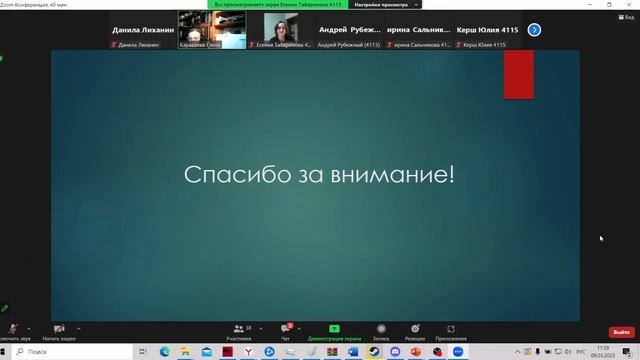Open Discord from taskbar

click(x=395, y=351)
